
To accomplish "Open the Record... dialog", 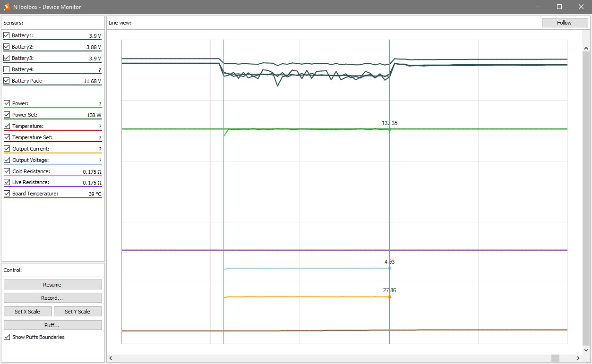I will pos(52,298).
